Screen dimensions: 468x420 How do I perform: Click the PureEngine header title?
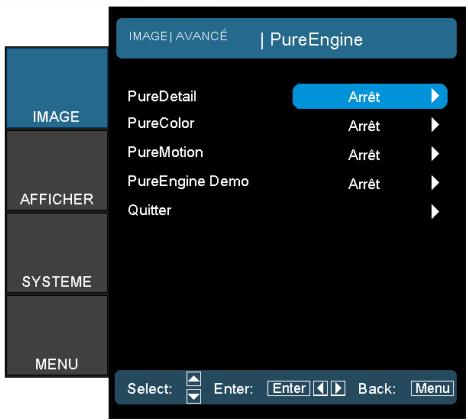click(x=316, y=40)
